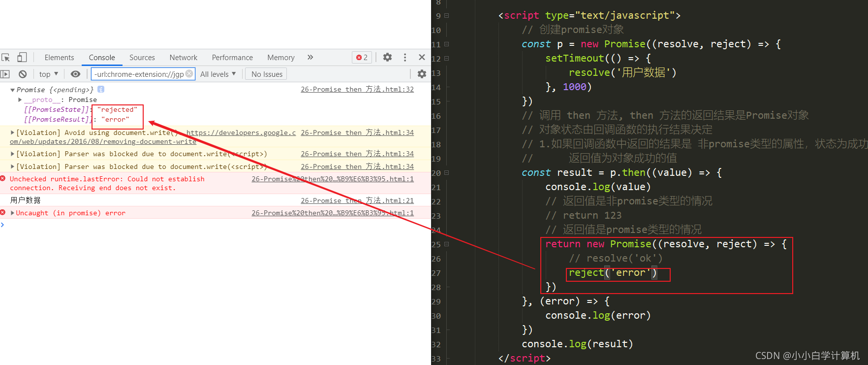Click the // return 123 comment

coord(583,215)
